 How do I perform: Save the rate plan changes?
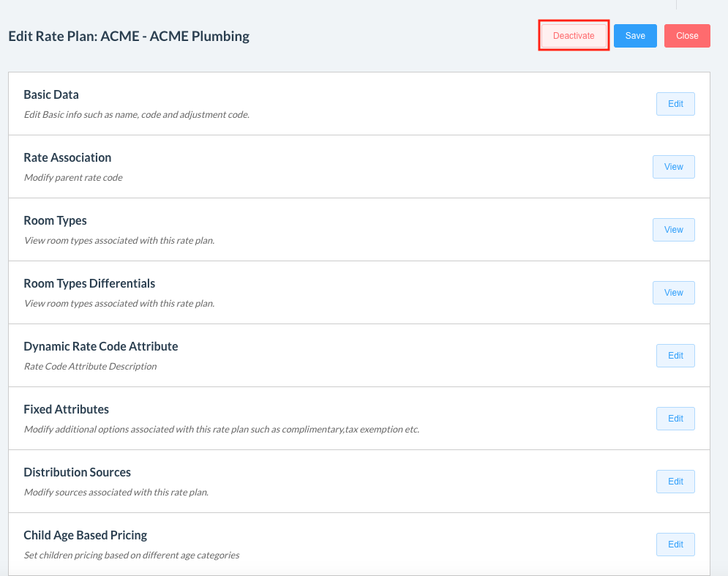[x=635, y=36]
